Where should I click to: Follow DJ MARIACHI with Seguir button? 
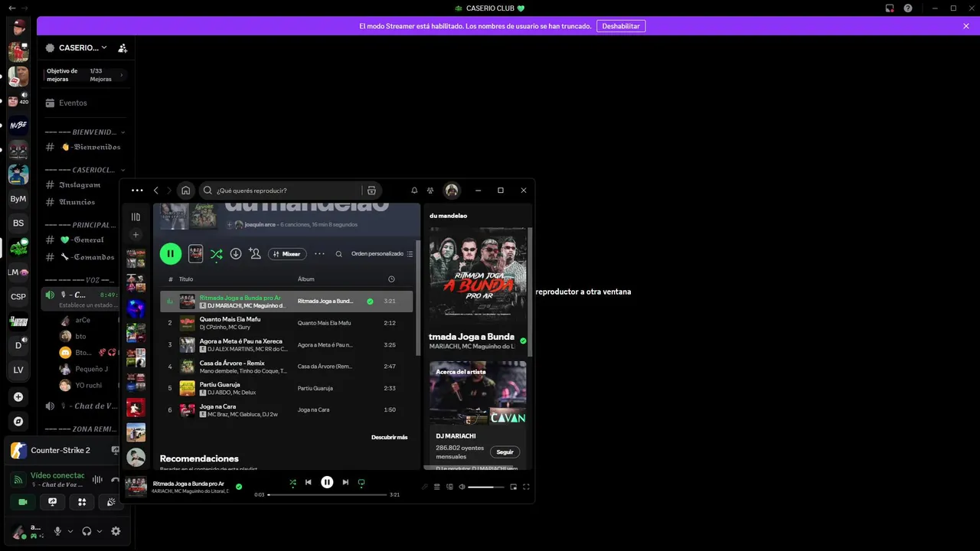tap(505, 452)
